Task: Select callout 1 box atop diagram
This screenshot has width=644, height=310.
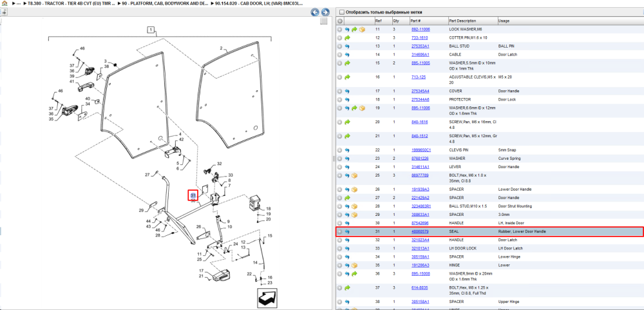Action: pos(151,30)
